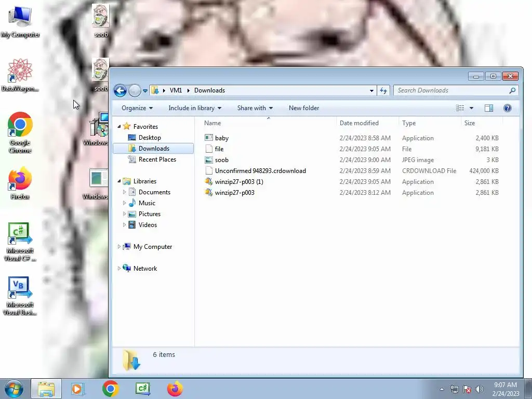Select the soob JPEG image icon
The image size is (532, 399).
tap(209, 160)
